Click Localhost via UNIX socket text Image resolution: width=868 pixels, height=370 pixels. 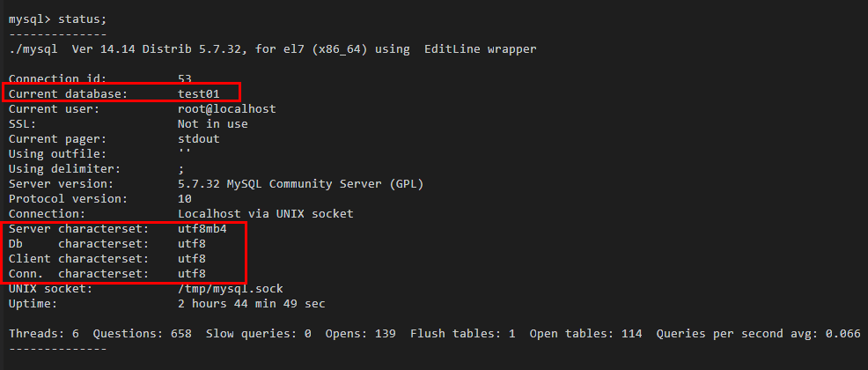(x=265, y=214)
